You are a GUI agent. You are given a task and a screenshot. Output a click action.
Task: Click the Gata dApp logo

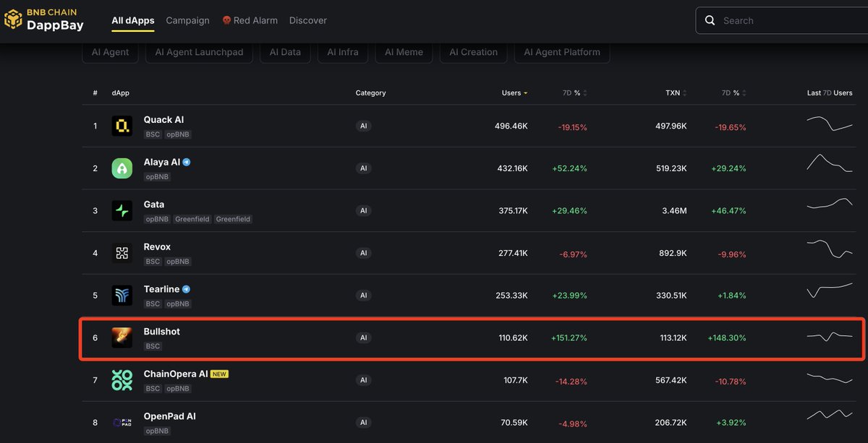coord(122,211)
